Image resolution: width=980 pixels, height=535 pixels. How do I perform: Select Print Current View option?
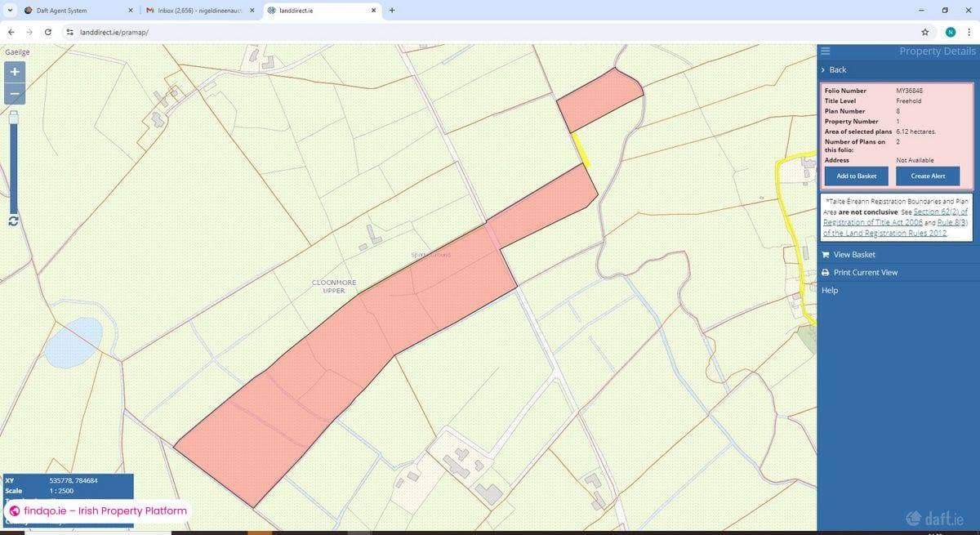[x=865, y=273]
